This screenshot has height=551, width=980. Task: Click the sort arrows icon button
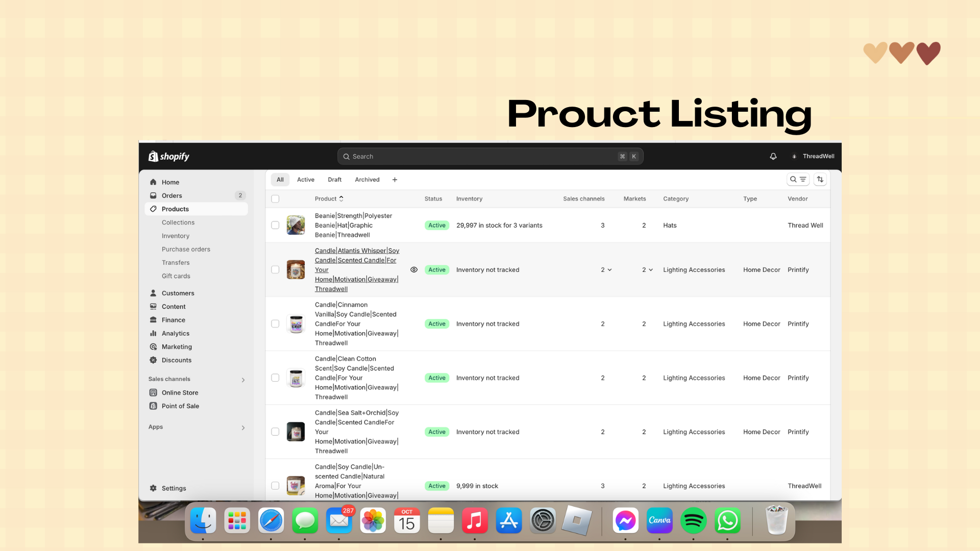(x=820, y=180)
